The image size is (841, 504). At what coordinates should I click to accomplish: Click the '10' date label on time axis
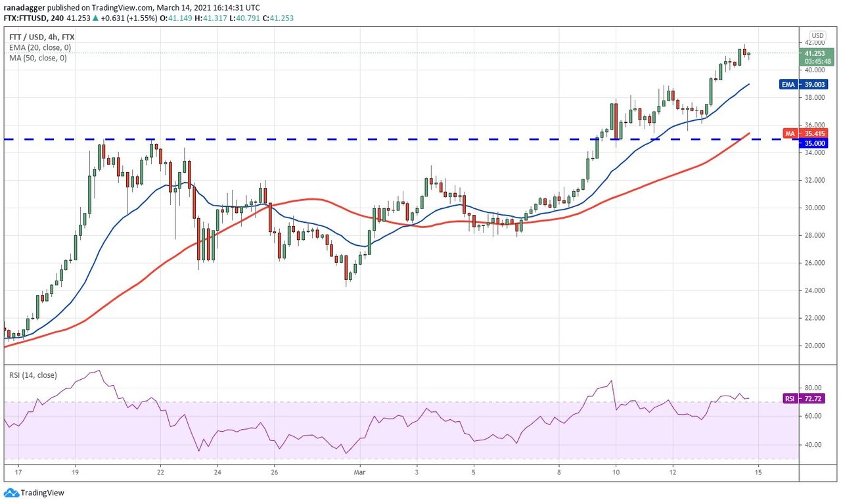tap(616, 472)
